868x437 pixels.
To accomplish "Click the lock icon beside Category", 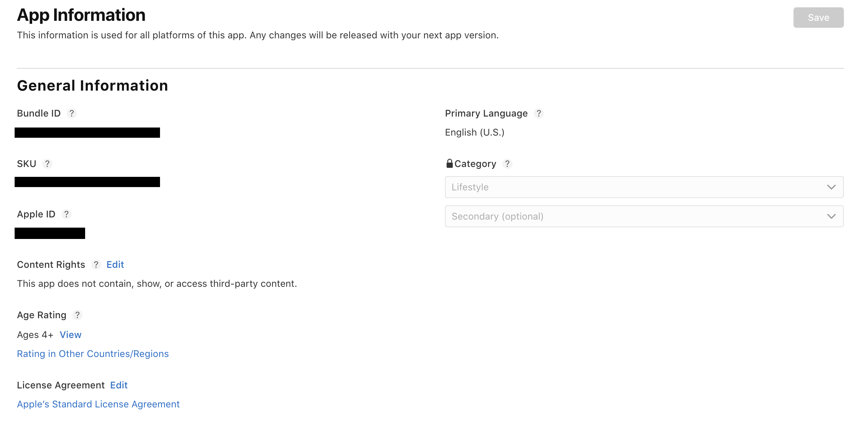I will (x=449, y=164).
